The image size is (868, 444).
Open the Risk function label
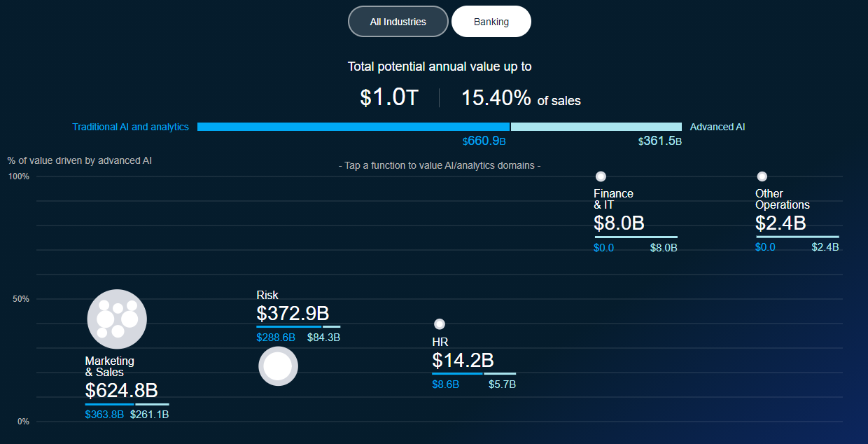click(267, 295)
